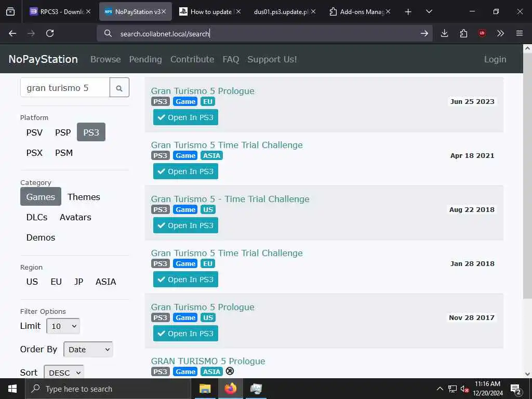Open Windows Start menu
This screenshot has width=532, height=399.
(12, 389)
